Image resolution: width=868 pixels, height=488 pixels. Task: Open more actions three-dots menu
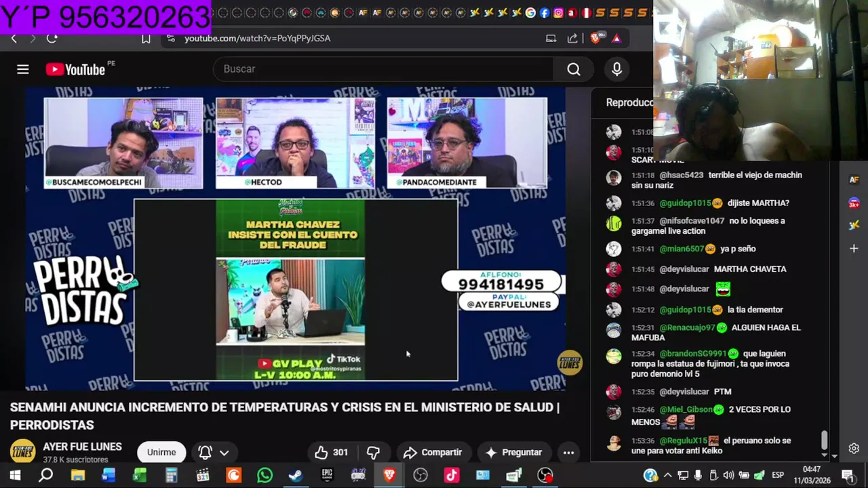(x=569, y=452)
